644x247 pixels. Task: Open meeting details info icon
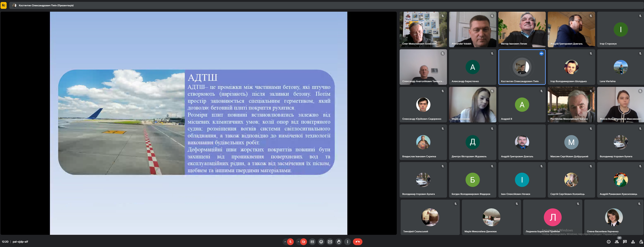tap(608, 242)
